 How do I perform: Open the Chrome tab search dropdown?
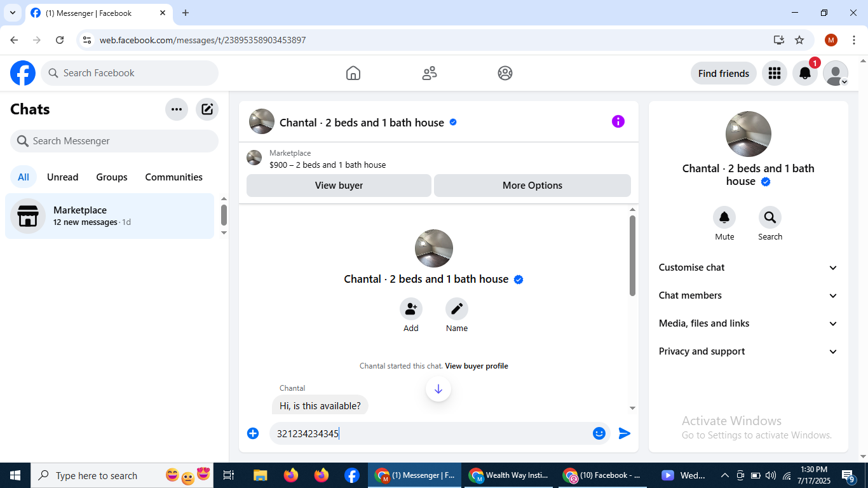coord(12,13)
